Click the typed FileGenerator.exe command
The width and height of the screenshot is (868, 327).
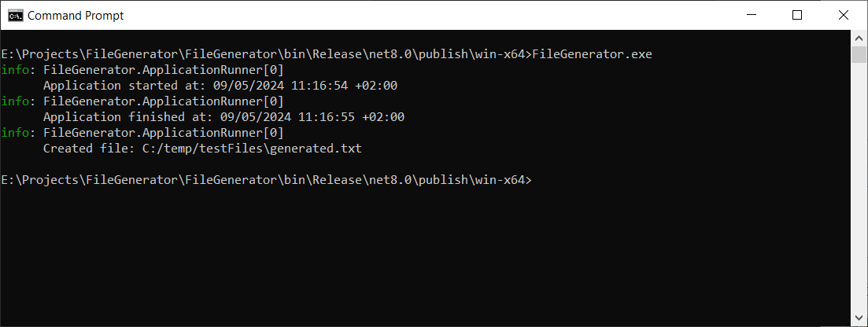(x=593, y=54)
